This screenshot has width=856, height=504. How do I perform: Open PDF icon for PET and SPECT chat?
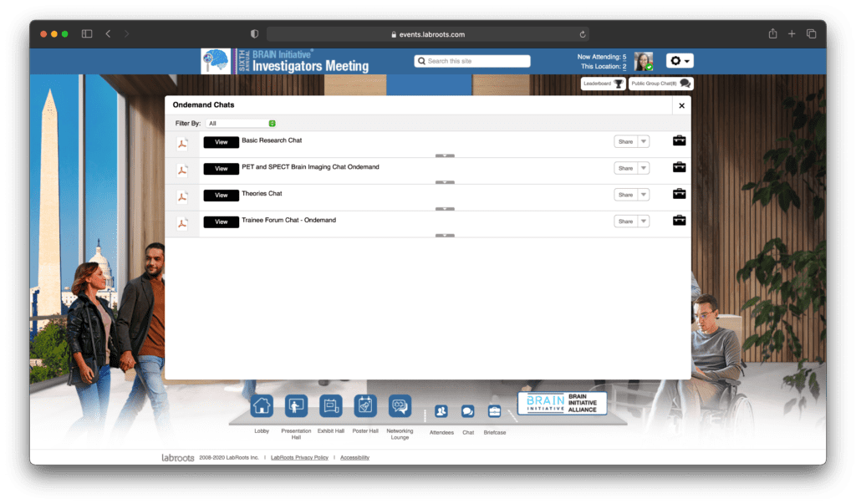click(182, 171)
